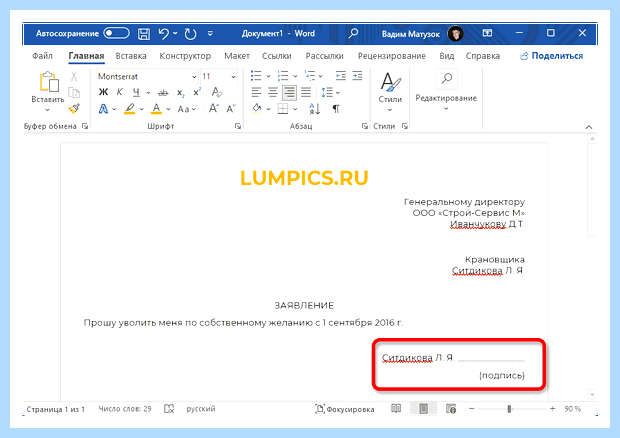The image size is (620, 438).
Task: Open the Редактирование editing menu
Action: 446,92
